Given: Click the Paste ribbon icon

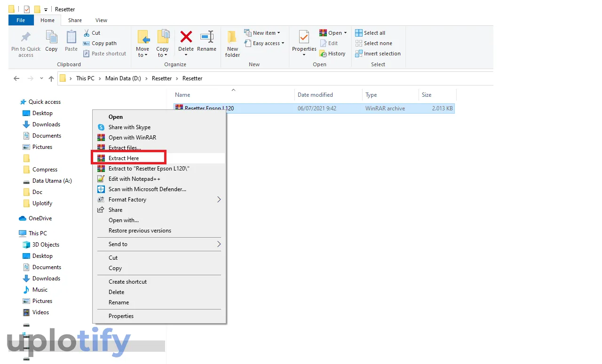Looking at the screenshot, I should [x=71, y=37].
